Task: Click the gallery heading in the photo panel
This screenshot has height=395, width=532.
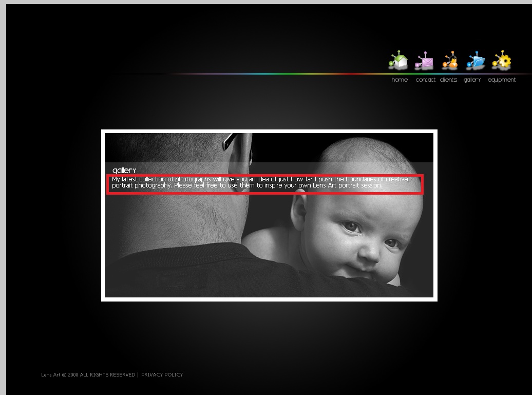Action: [x=124, y=171]
